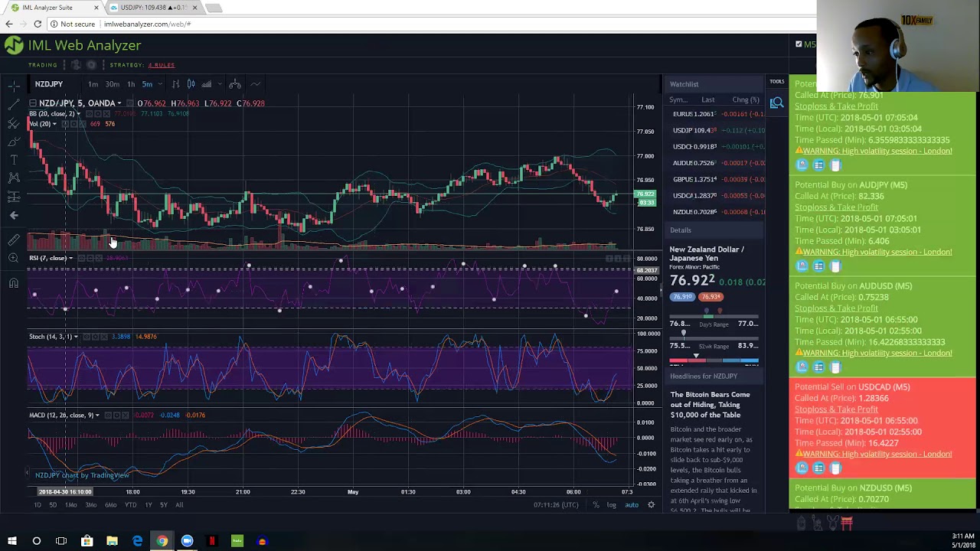Open NZD/JPY, 5, OANDA symbol dropdown
The width and height of the screenshot is (980, 551).
[x=119, y=103]
